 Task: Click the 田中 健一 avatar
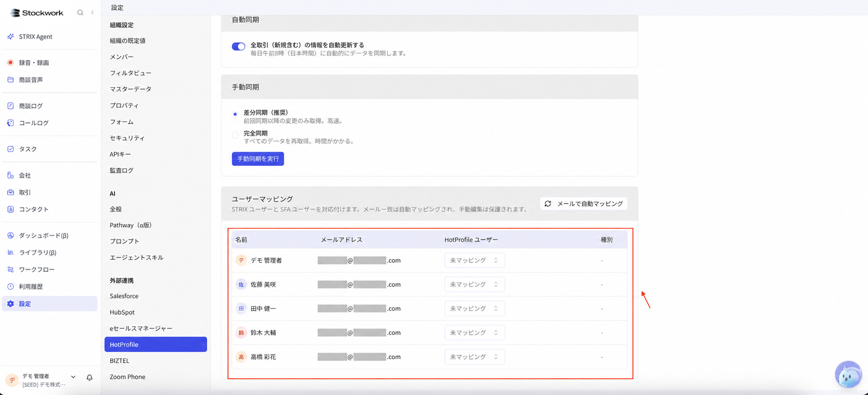coord(241,309)
